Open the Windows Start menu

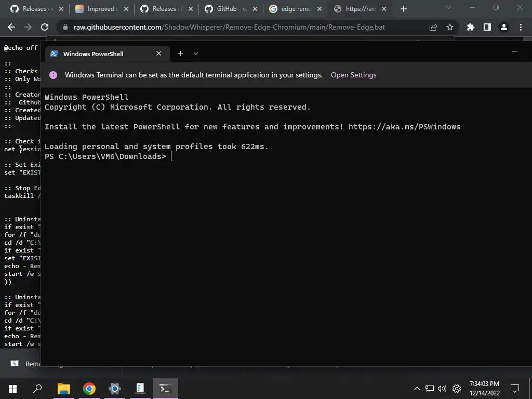12,389
